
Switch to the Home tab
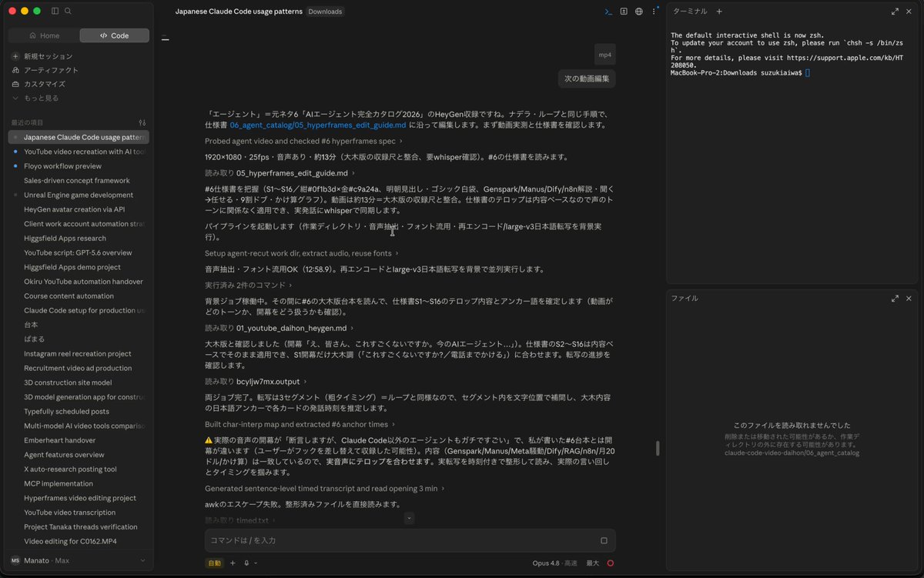(44, 35)
